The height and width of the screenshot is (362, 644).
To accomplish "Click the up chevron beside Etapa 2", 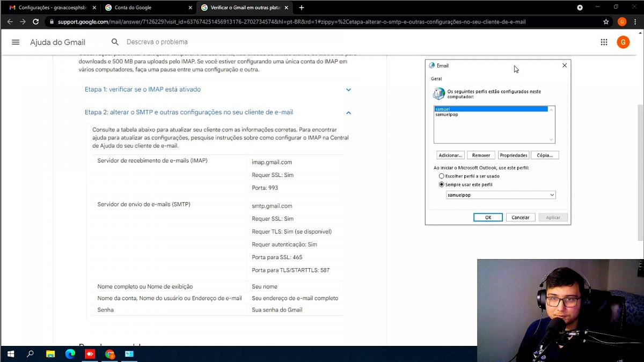I will point(348,113).
